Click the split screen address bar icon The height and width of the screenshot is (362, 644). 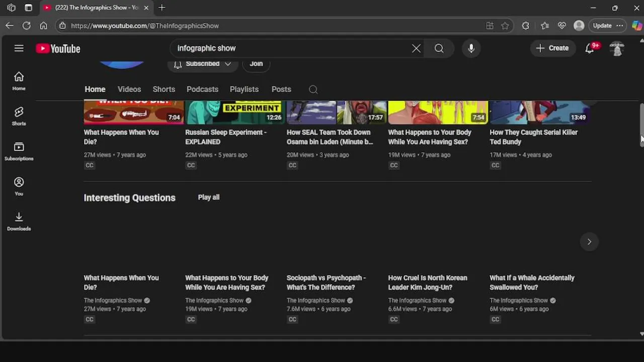click(x=490, y=26)
